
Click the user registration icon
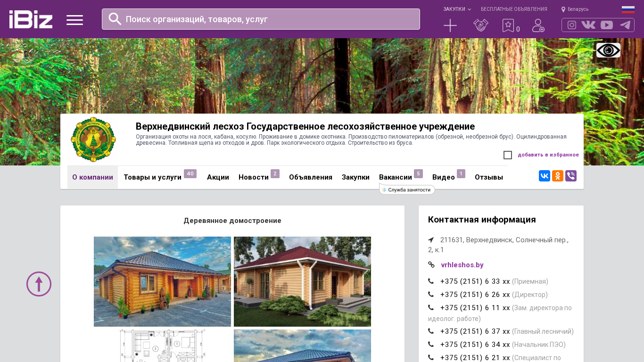pos(538,25)
